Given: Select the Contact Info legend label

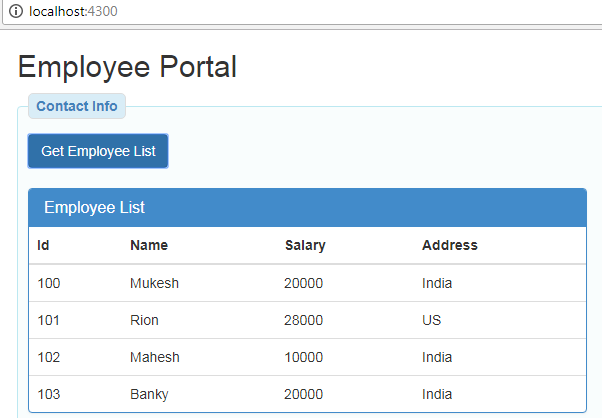Looking at the screenshot, I should pyautogui.click(x=77, y=106).
